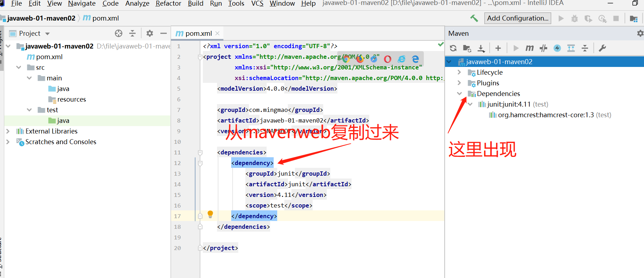Expand External Libraries
This screenshot has height=278, width=644.
(x=8, y=131)
